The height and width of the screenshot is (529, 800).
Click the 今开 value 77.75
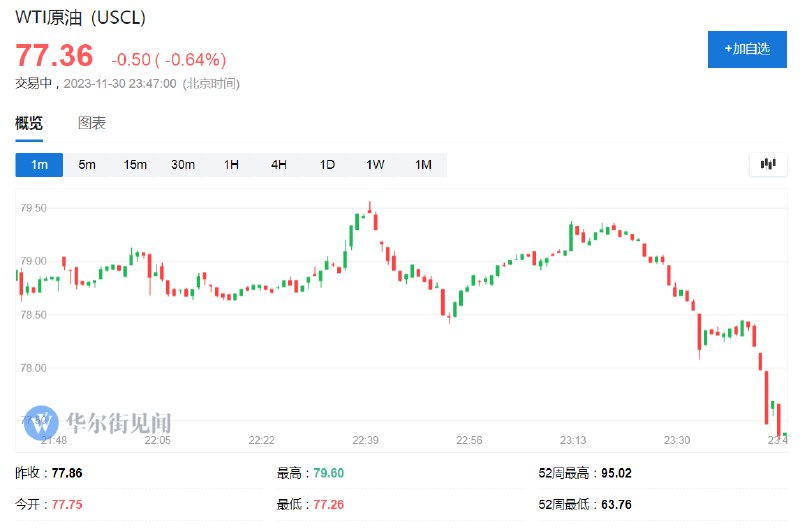click(67, 505)
